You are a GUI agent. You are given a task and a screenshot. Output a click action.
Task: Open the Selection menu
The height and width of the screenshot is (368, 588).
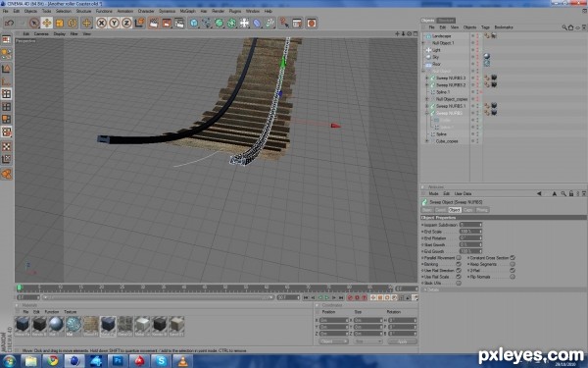(x=64, y=11)
